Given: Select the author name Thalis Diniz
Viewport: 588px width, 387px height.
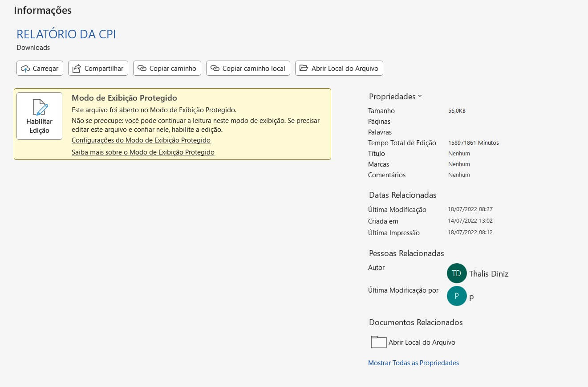Looking at the screenshot, I should (x=488, y=274).
